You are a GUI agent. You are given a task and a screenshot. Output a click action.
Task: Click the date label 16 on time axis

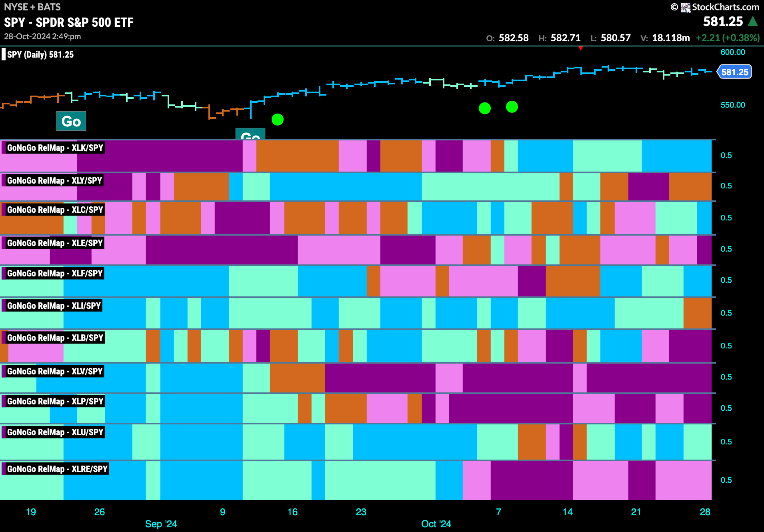[x=292, y=512]
